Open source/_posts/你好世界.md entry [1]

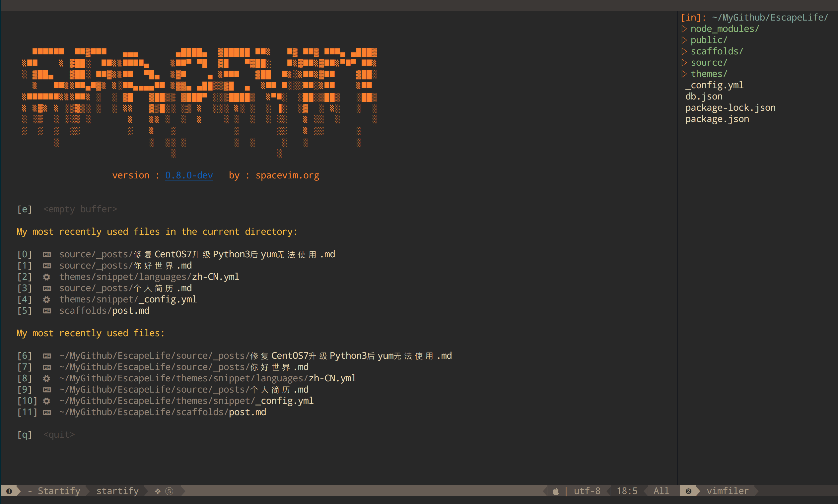pyautogui.click(x=105, y=266)
